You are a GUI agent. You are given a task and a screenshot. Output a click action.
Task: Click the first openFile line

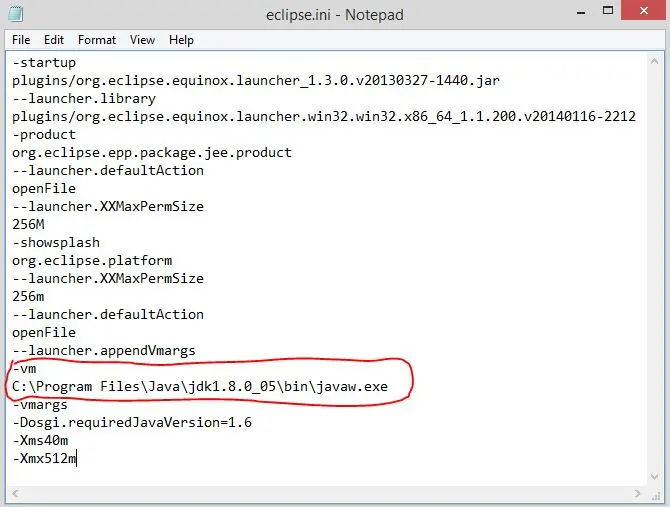coord(44,189)
